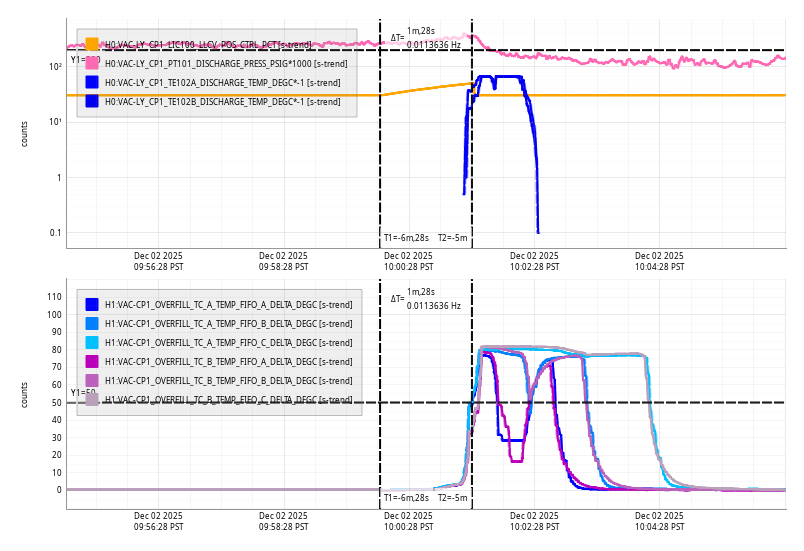Click the Y1=50 cursor label in bottom plot
Screen dimensions: 804x551
82,393
